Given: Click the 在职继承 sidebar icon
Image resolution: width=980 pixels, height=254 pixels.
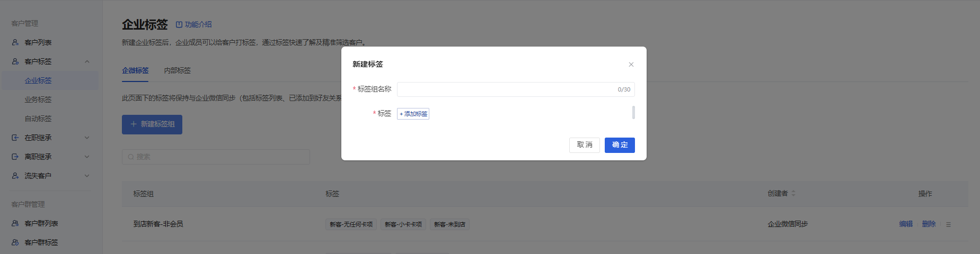Looking at the screenshot, I should 15,138.
